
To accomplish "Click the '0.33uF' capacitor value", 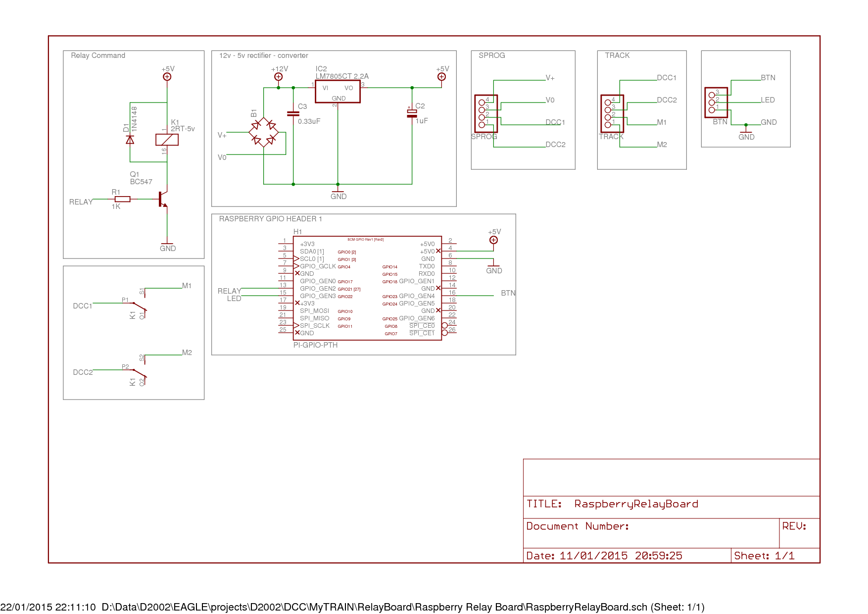I will click(x=309, y=121).
